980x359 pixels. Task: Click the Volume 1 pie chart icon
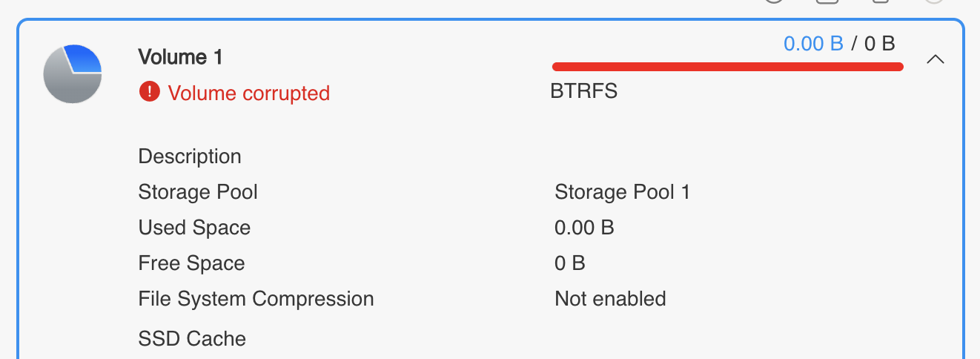pos(73,73)
